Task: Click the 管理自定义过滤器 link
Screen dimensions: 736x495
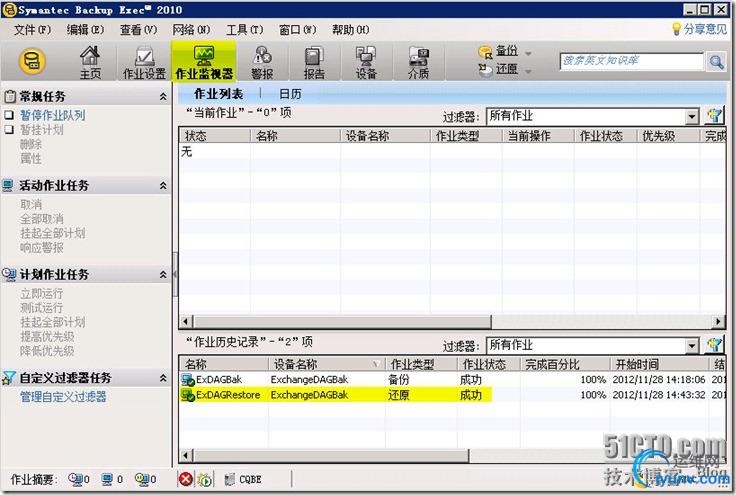Action: [63, 397]
